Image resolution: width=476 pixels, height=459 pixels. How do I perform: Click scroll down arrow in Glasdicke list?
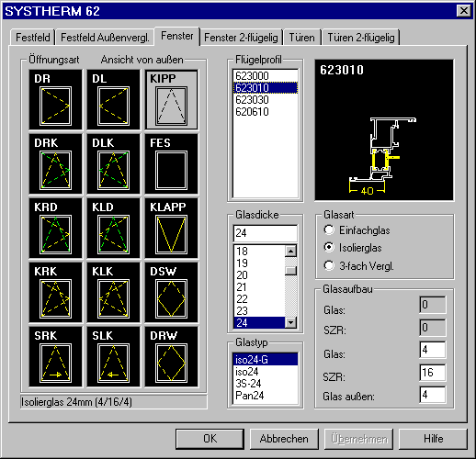[290, 322]
